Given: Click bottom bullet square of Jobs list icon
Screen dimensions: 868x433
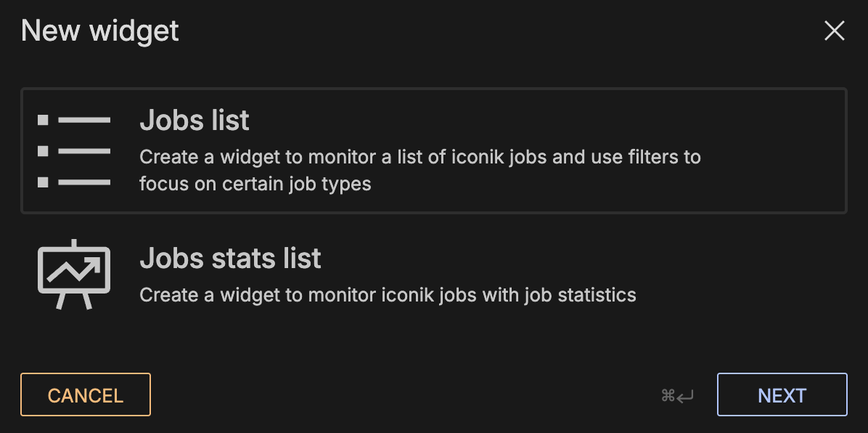Looking at the screenshot, I should coord(43,182).
